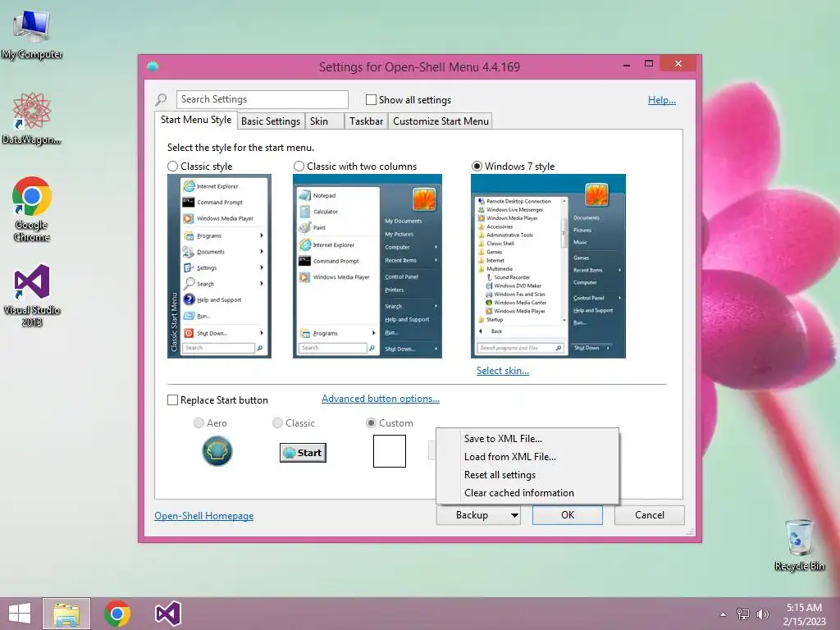This screenshot has height=630, width=840.
Task: Click the Classic Start button image
Action: (x=303, y=453)
